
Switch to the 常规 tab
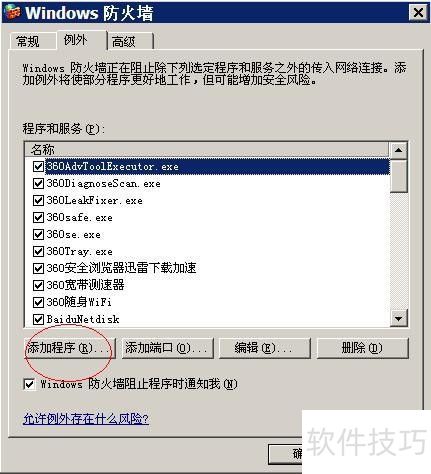[28, 42]
